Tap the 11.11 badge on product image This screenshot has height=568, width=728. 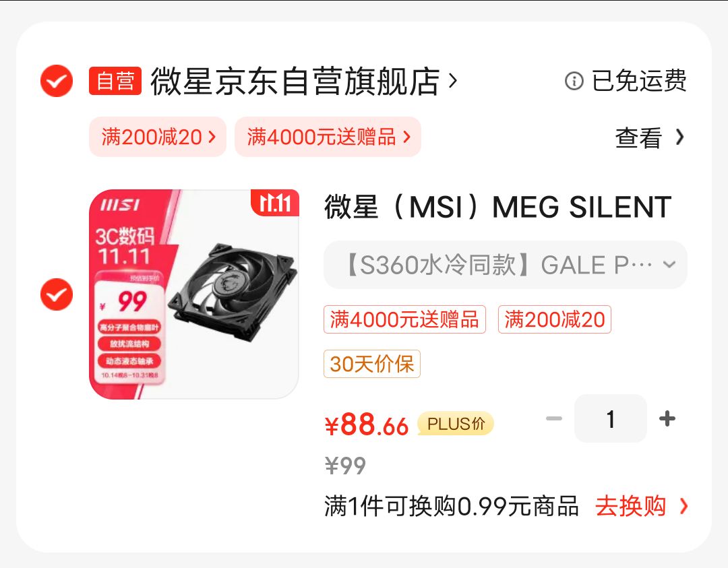pos(275,203)
